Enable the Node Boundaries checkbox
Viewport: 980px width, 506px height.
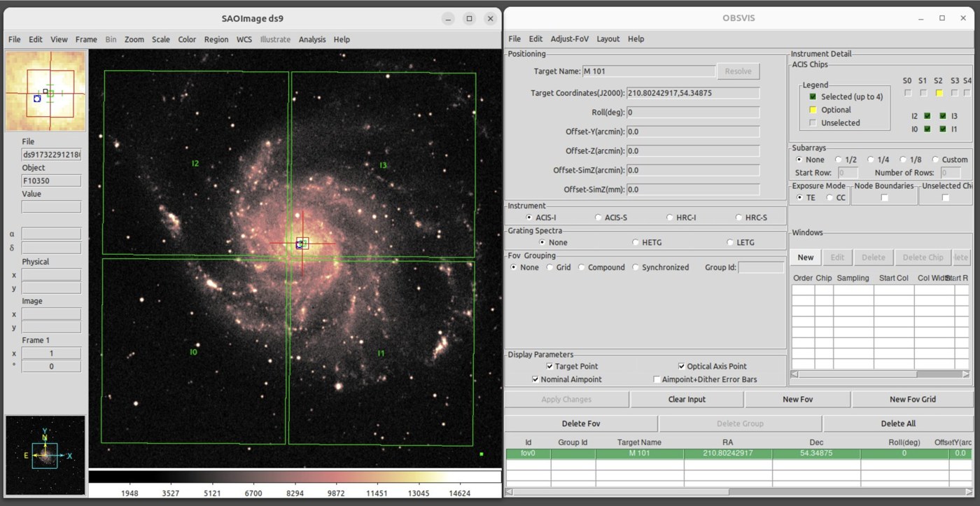[884, 197]
